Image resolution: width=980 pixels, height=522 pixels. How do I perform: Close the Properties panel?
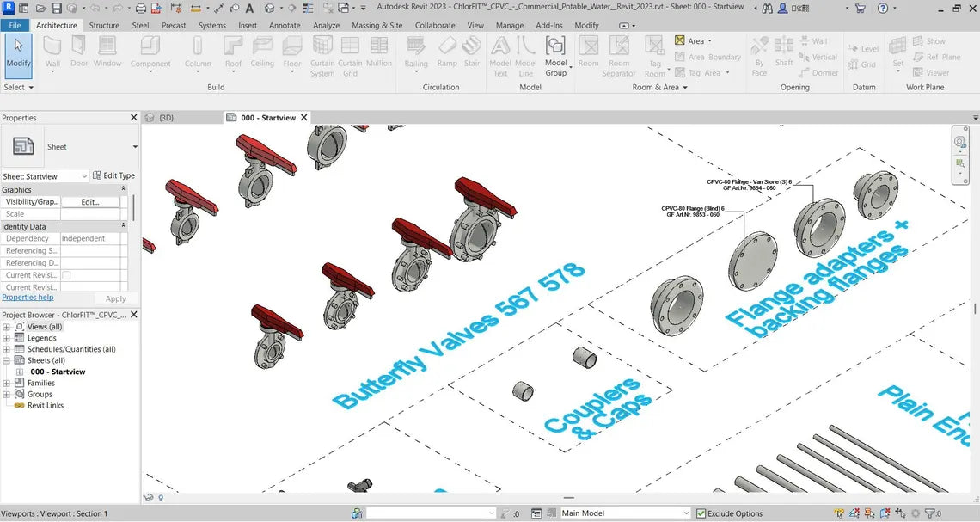[x=133, y=118]
